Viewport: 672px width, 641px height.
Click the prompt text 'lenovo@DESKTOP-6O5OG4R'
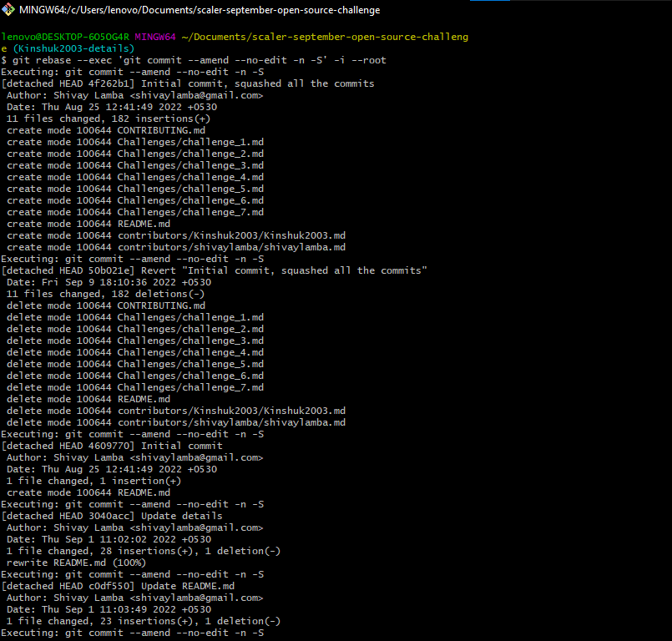point(65,37)
